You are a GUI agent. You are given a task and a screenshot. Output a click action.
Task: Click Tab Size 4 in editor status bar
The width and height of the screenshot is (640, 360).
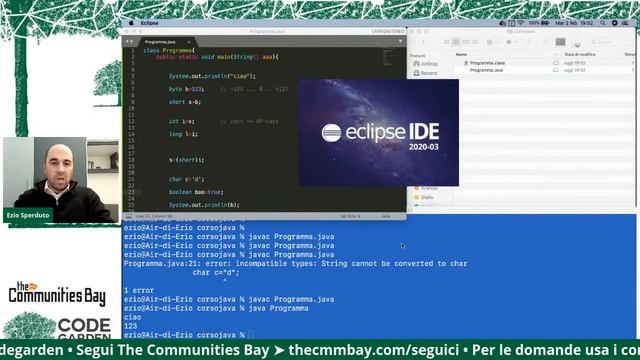tap(350, 216)
